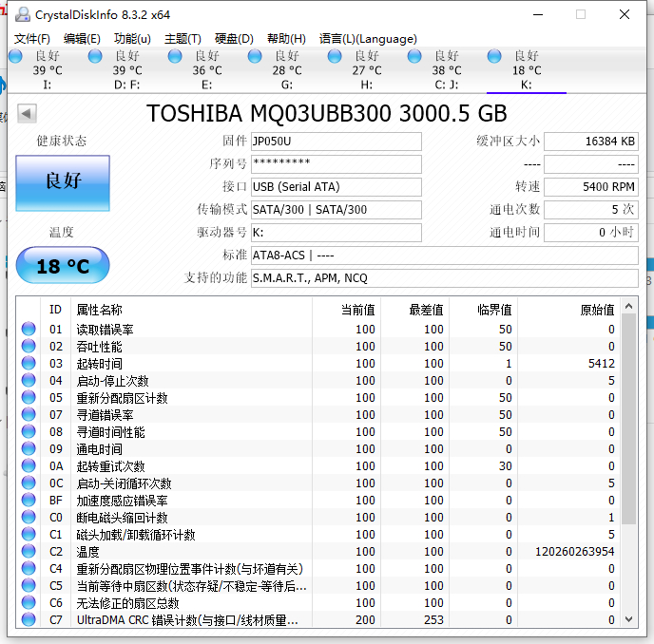
Task: Click the scroll up arrow of SMART list
Action: (628, 307)
